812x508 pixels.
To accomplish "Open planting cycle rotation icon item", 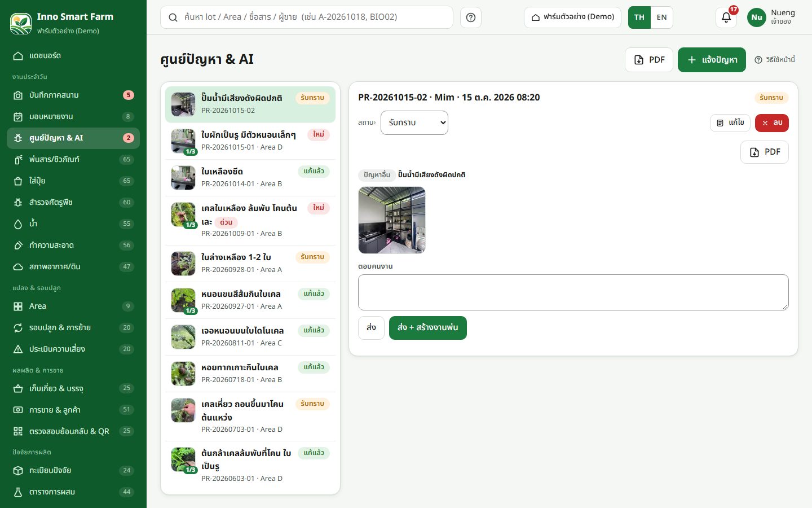I will pyautogui.click(x=18, y=328).
